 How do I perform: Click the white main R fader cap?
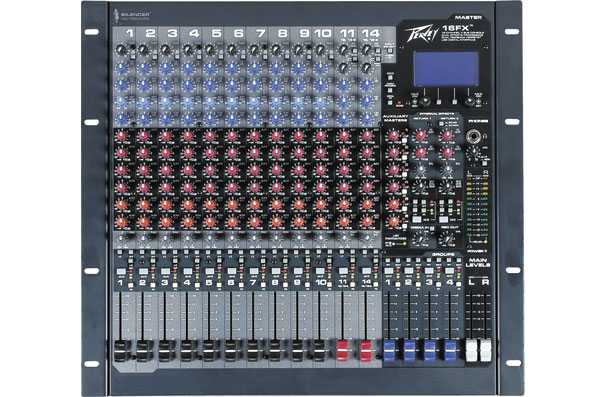[486, 350]
